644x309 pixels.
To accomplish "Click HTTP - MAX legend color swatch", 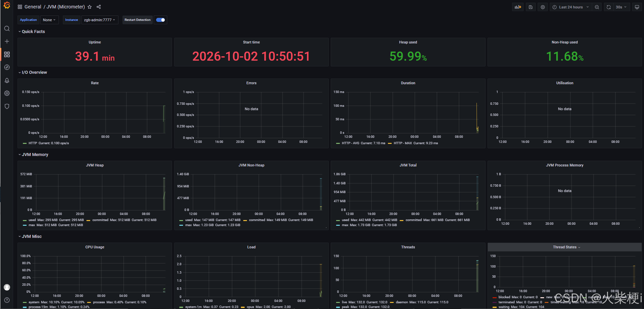I will click(x=390, y=143).
